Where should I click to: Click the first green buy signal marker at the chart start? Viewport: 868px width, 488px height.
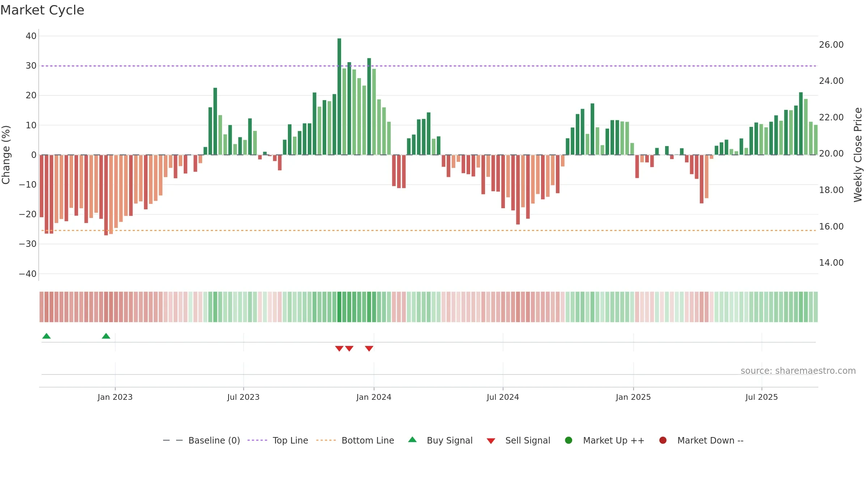46,336
